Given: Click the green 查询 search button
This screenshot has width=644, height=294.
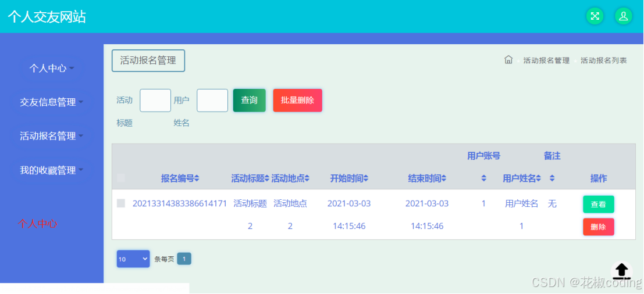Looking at the screenshot, I should [250, 101].
